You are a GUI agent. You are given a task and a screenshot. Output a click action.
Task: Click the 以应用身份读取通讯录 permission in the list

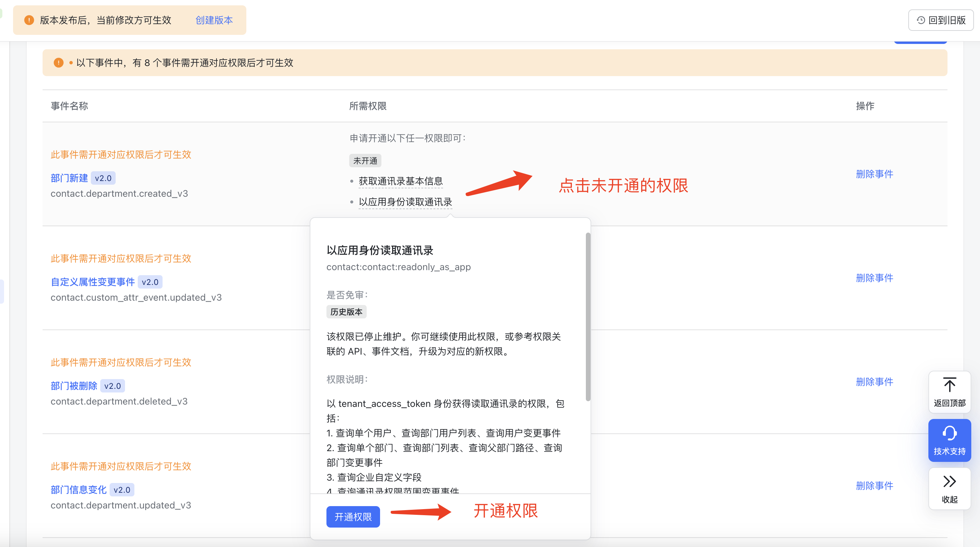tap(405, 202)
